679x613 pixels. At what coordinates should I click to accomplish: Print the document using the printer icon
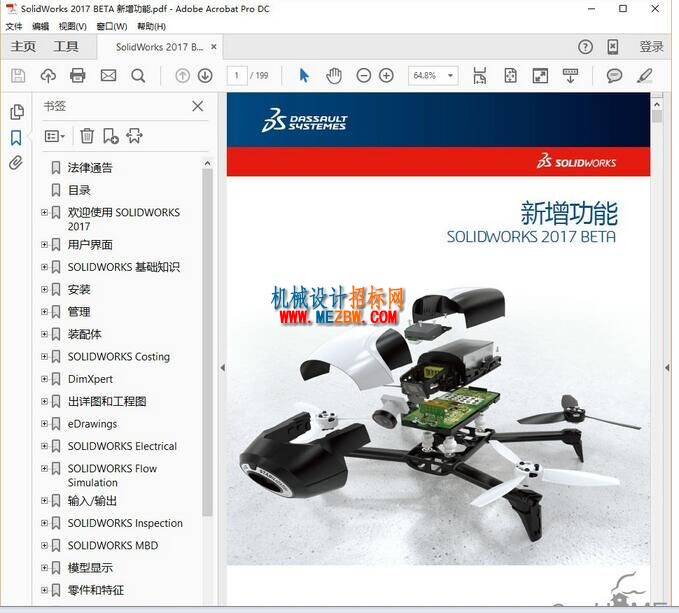(x=78, y=76)
